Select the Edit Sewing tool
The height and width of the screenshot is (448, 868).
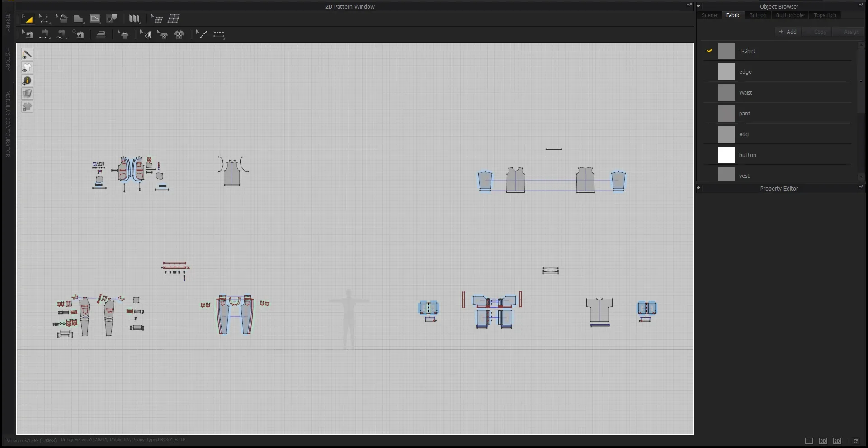(28, 34)
